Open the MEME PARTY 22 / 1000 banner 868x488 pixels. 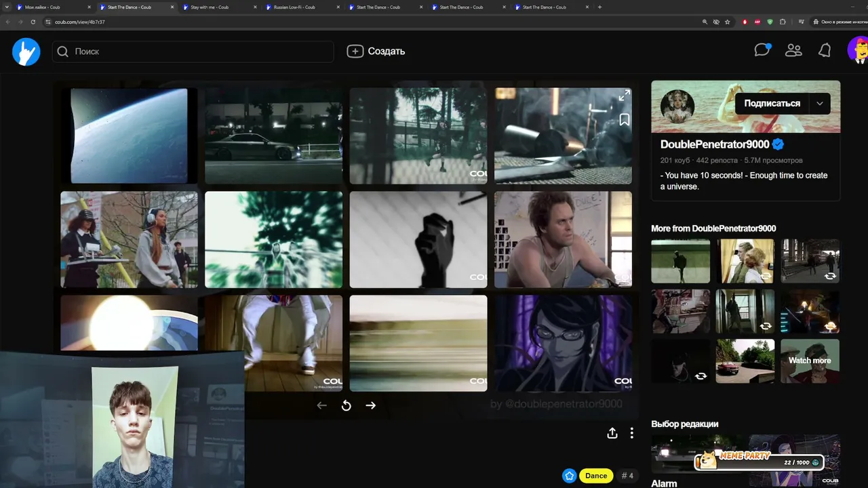759,462
